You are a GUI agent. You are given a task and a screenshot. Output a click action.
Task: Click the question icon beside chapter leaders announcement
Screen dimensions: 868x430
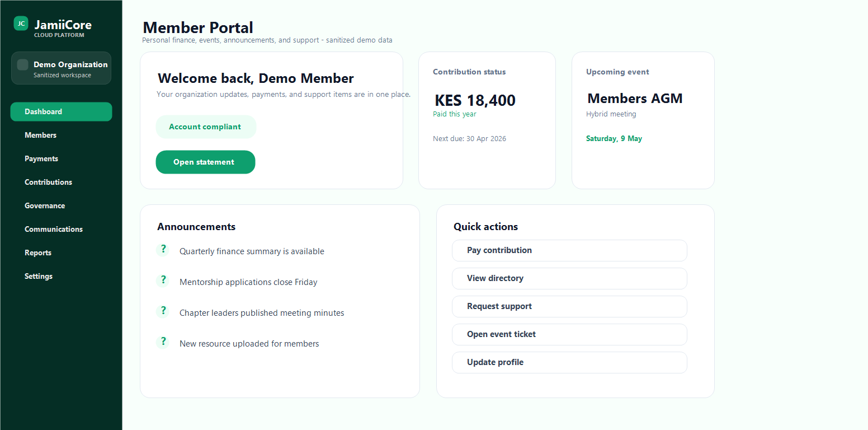(x=163, y=311)
